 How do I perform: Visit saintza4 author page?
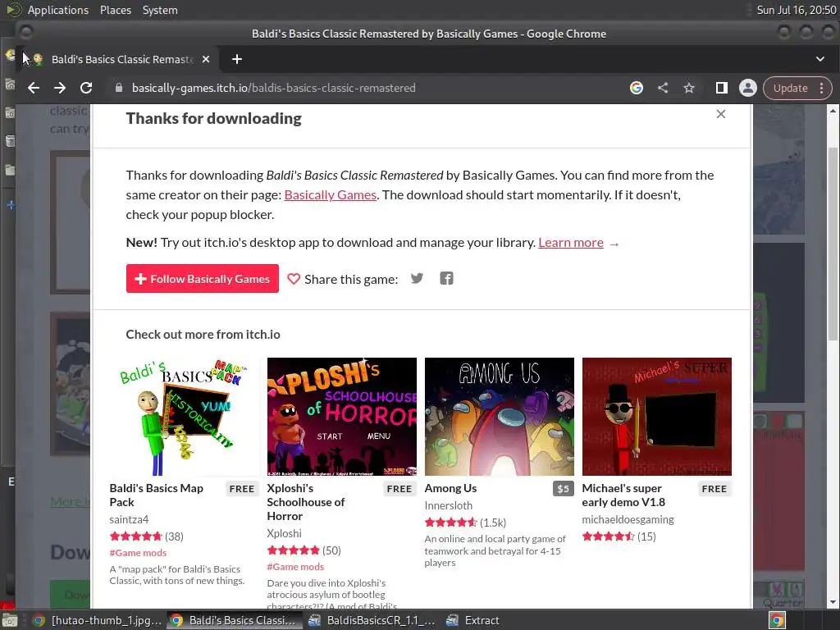point(129,519)
